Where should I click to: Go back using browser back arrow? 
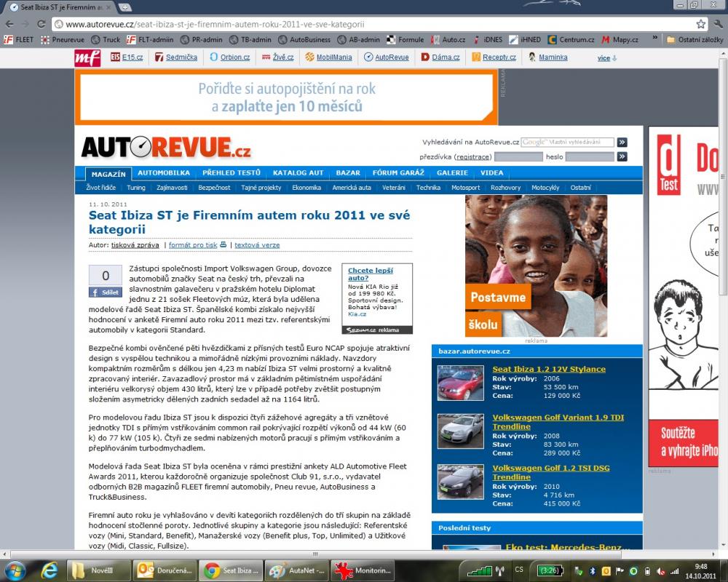(x=9, y=24)
